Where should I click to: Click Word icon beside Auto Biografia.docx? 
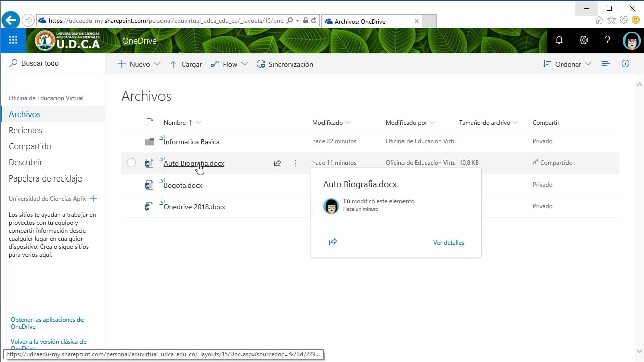tap(149, 163)
